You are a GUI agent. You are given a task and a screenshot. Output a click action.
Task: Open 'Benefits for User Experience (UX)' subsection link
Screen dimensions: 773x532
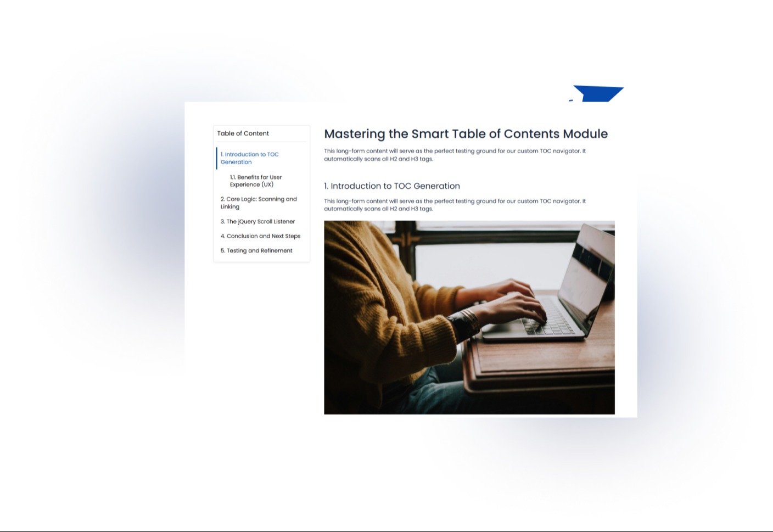255,181
